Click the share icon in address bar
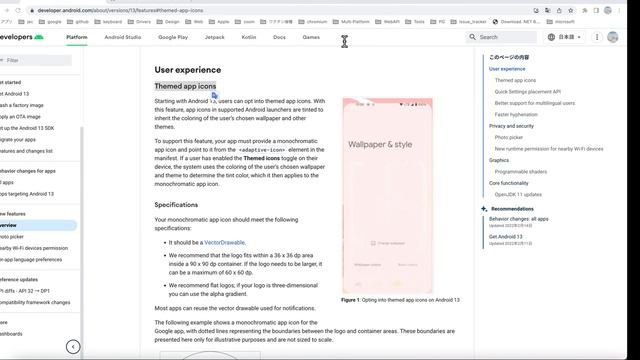Viewport: 640px width, 360px height. [559, 11]
